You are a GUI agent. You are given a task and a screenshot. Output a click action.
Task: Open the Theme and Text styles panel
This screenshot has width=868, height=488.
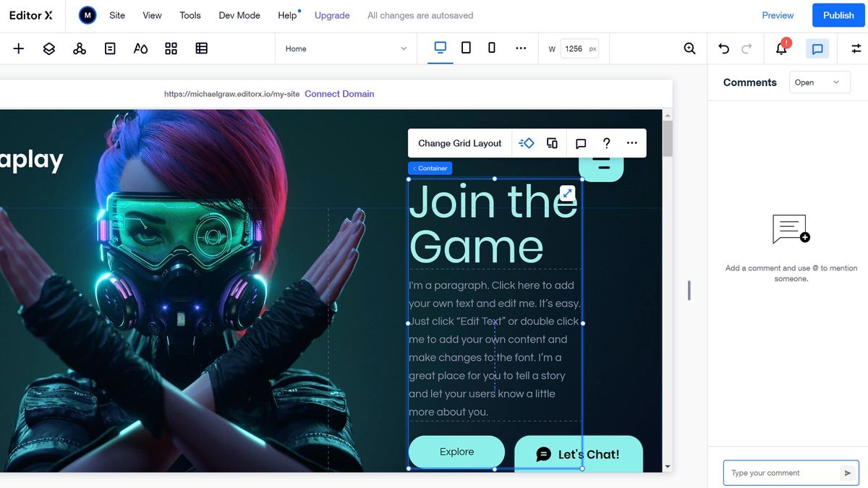pos(140,48)
